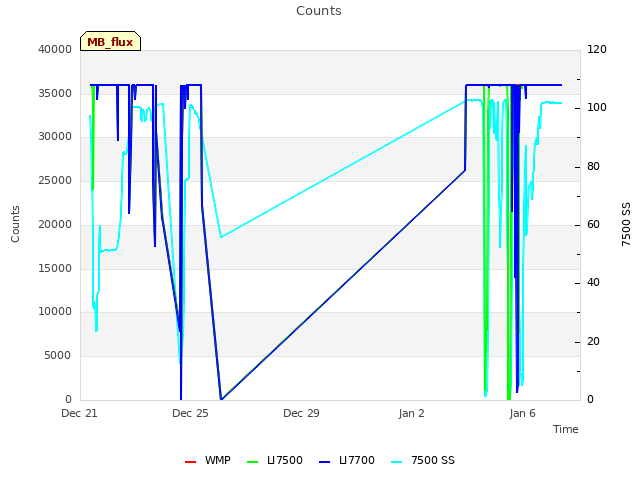Click the 10000 left axis tick label
Image resolution: width=640 pixels, height=480 pixels.
(55, 312)
